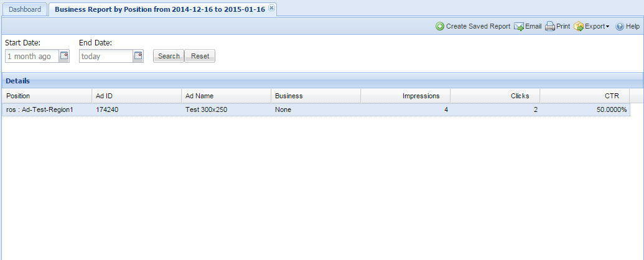
Task: Sort by the Impressions column header
Action: 405,96
